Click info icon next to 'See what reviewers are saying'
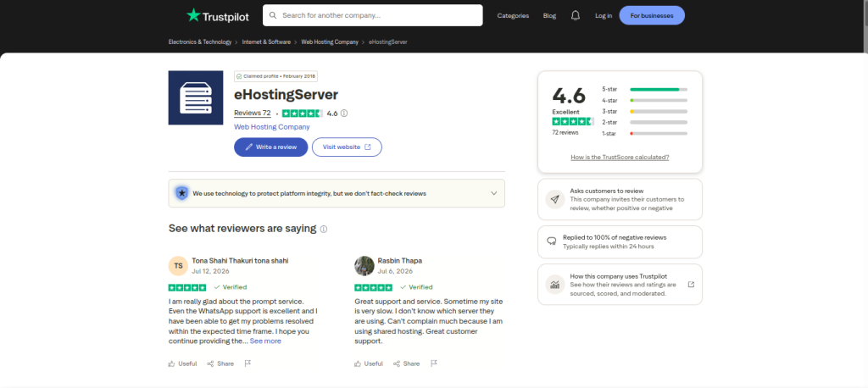868x388 pixels. point(324,229)
